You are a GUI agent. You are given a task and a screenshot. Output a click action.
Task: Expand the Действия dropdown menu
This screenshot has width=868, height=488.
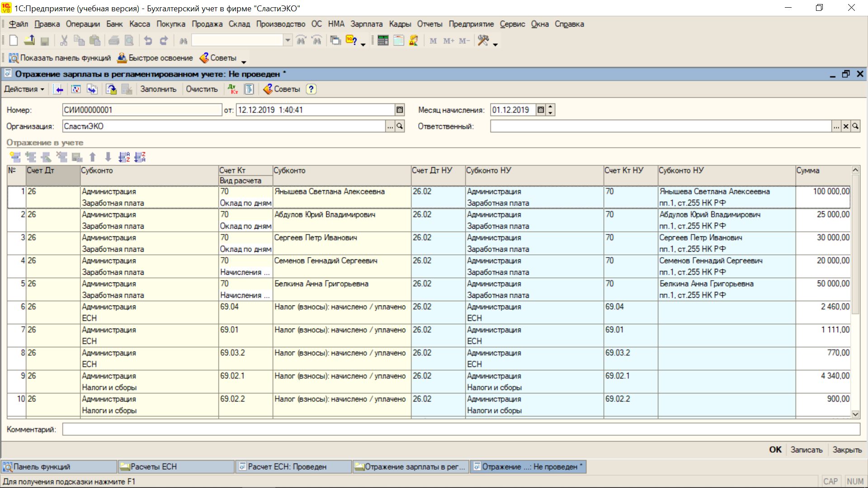point(24,89)
